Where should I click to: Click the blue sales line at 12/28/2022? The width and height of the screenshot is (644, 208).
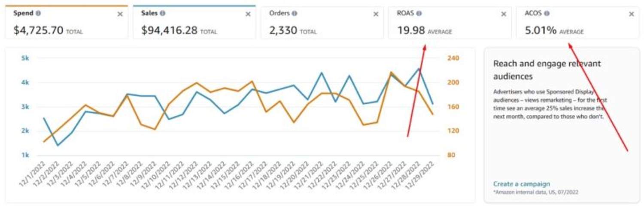[x=419, y=68]
